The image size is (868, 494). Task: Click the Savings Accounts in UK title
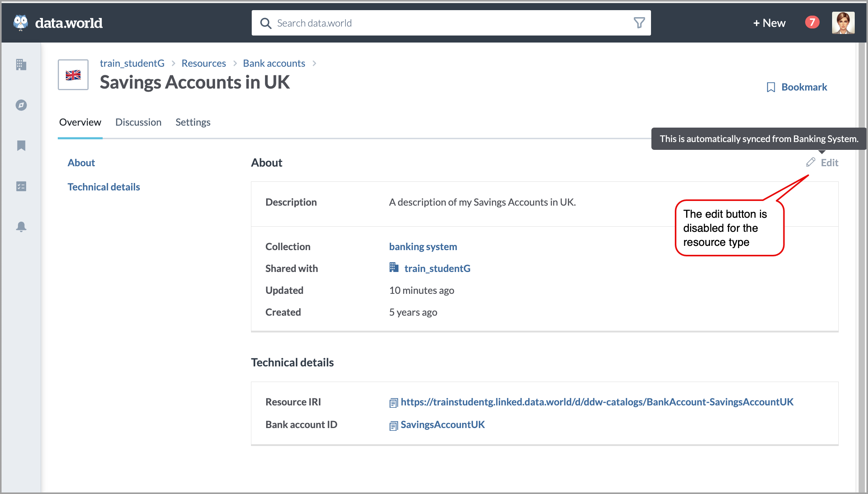pyautogui.click(x=195, y=82)
